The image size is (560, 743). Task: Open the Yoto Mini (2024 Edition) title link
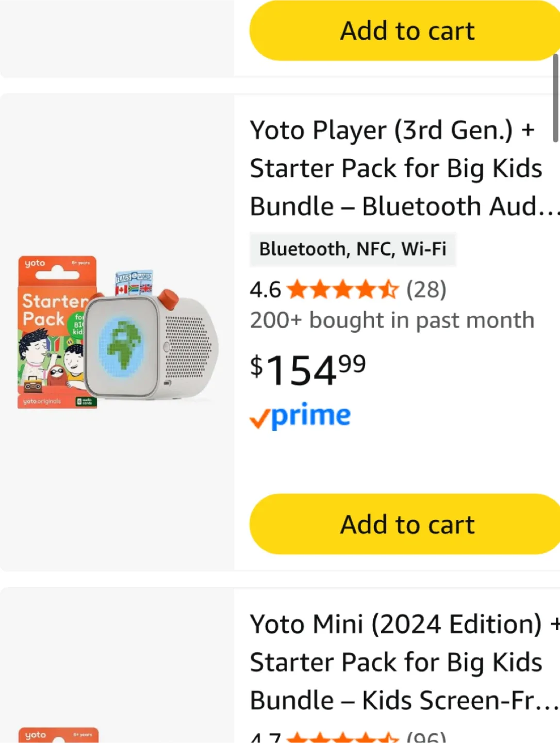(396, 662)
